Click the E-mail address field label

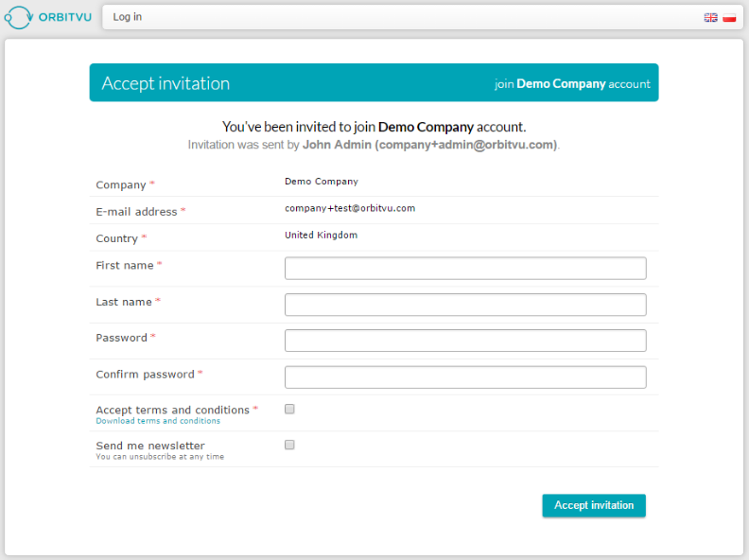pos(136,212)
